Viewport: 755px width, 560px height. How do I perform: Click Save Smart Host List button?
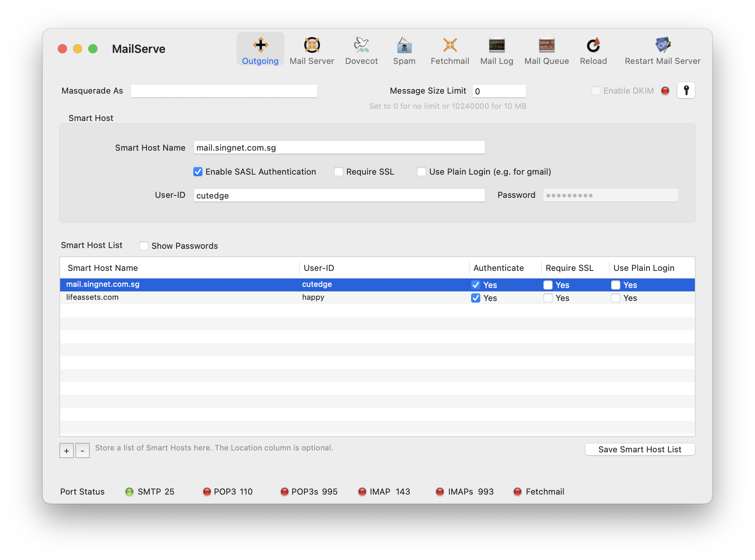(640, 449)
